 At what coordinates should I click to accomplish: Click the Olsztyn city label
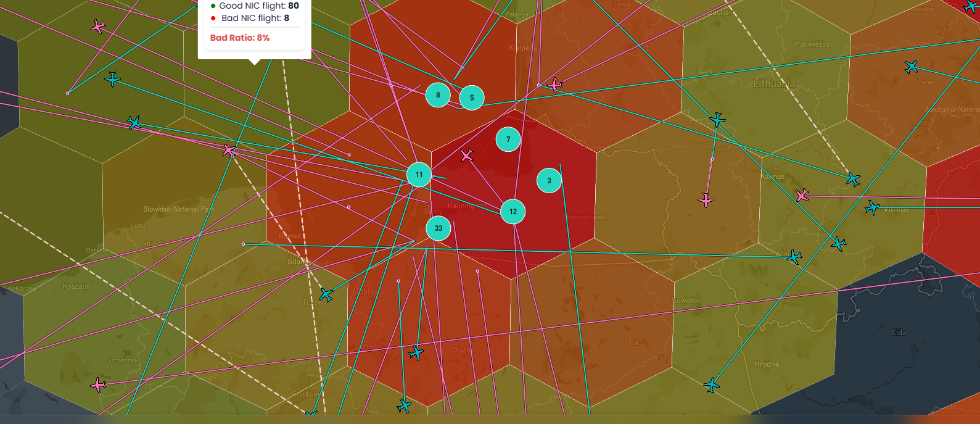coord(464,350)
